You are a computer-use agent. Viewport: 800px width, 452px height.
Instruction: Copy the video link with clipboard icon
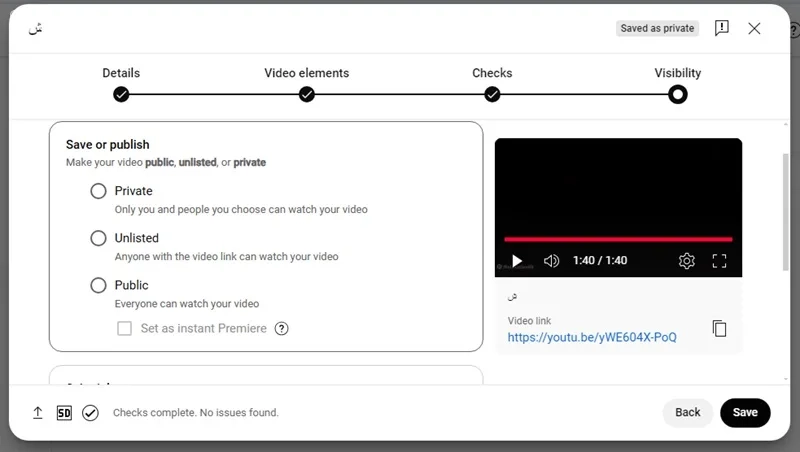click(x=719, y=329)
